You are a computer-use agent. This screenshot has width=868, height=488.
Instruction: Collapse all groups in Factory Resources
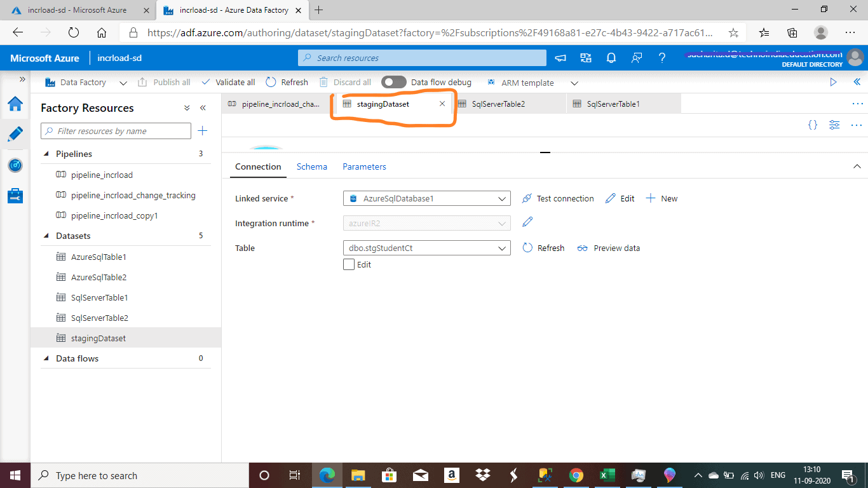pos(187,108)
